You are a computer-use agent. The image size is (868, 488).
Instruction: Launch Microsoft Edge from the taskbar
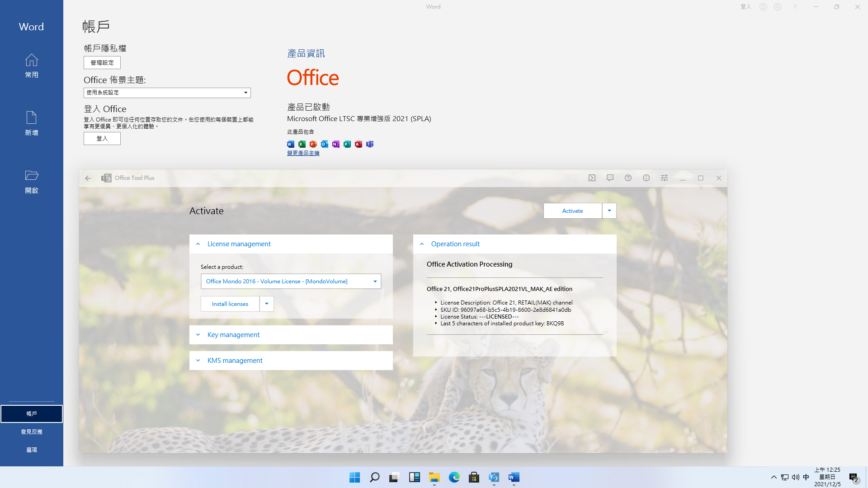tap(454, 477)
